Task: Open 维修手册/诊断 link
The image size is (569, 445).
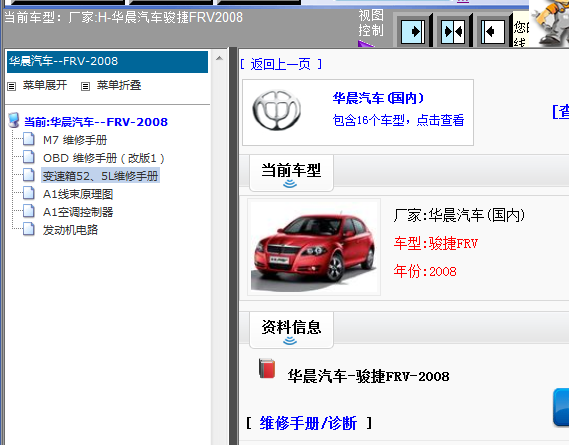Action: click(308, 423)
